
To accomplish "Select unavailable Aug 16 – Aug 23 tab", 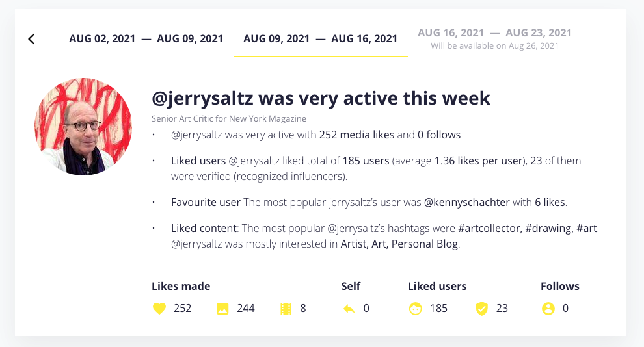I will point(494,38).
